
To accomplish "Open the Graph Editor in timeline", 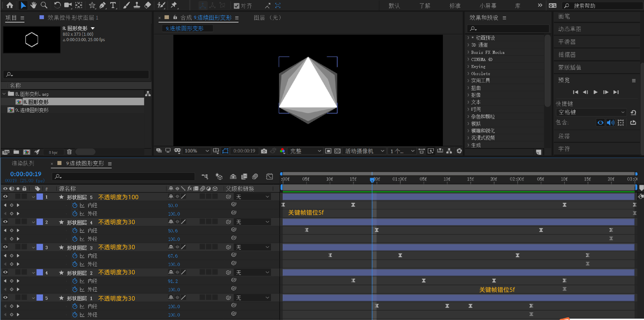I will [270, 177].
